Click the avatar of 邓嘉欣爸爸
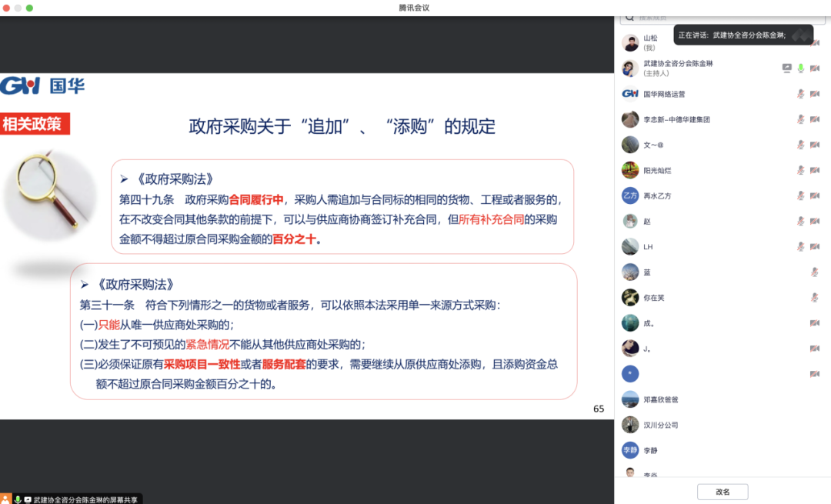The image size is (831, 504). click(629, 399)
